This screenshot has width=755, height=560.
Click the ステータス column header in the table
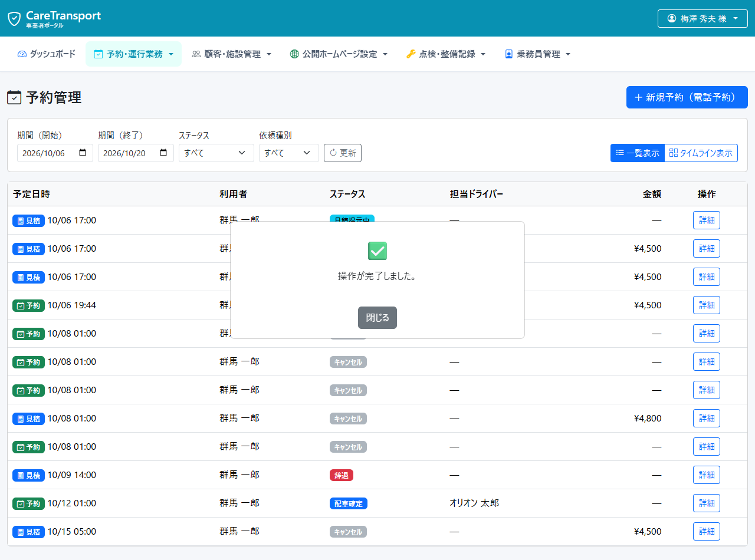pyautogui.click(x=347, y=194)
